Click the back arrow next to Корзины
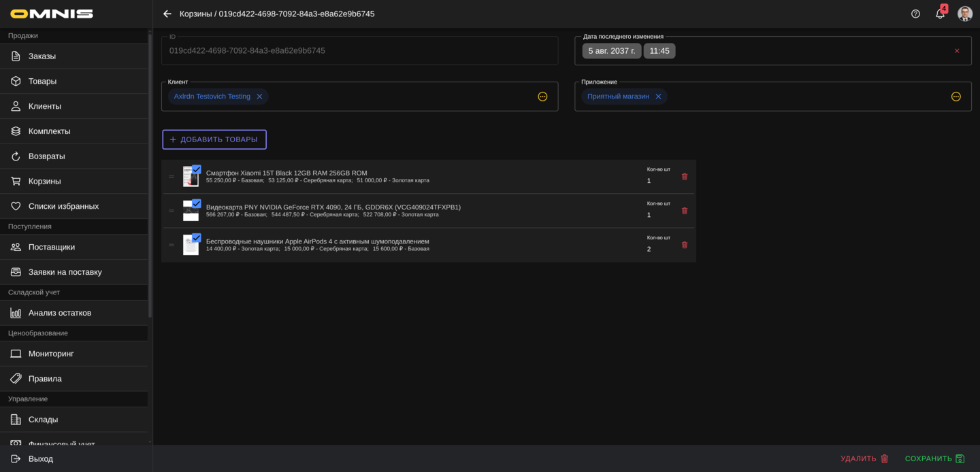The width and height of the screenshot is (980, 472). [x=167, y=14]
